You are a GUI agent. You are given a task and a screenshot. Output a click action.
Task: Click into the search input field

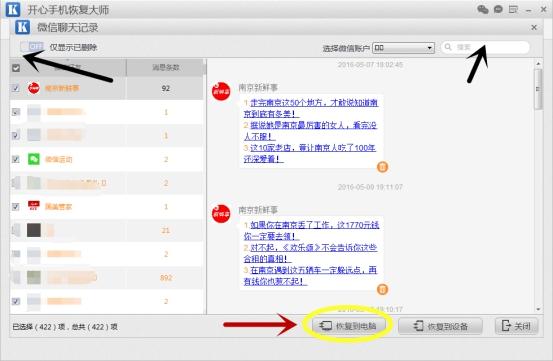(x=485, y=47)
